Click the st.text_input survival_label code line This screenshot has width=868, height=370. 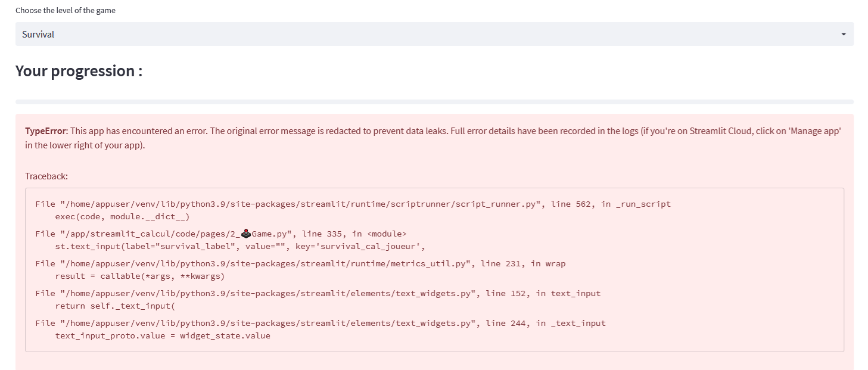(x=240, y=246)
